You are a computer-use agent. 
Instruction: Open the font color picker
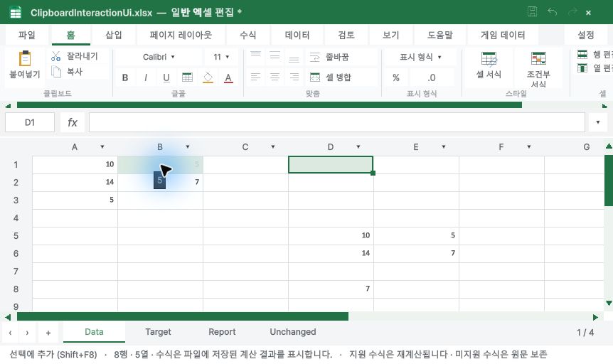(229, 77)
